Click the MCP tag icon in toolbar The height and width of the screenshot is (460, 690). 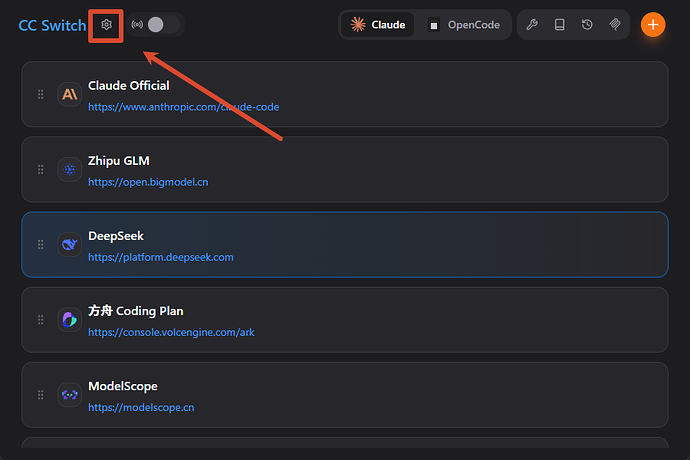(x=615, y=25)
